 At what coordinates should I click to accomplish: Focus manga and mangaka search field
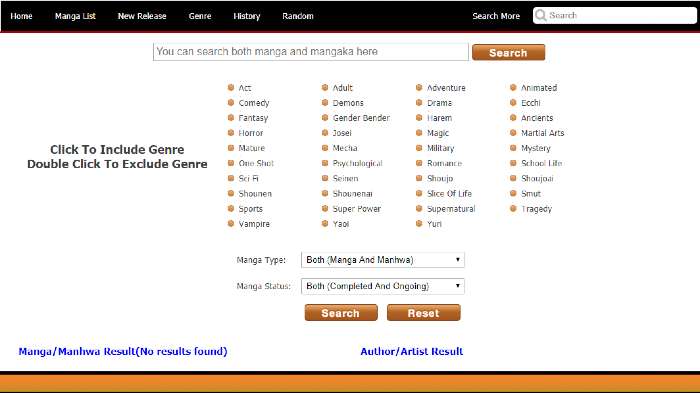pyautogui.click(x=311, y=52)
